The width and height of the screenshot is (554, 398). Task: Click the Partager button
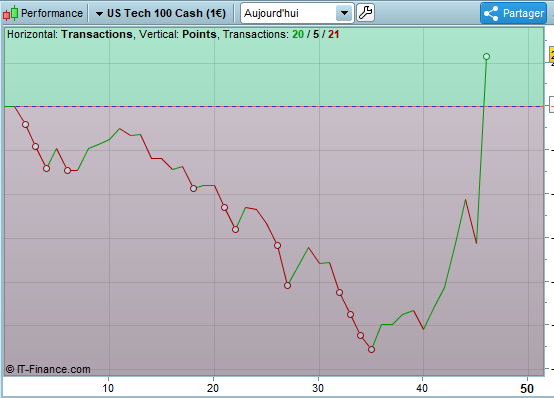513,13
